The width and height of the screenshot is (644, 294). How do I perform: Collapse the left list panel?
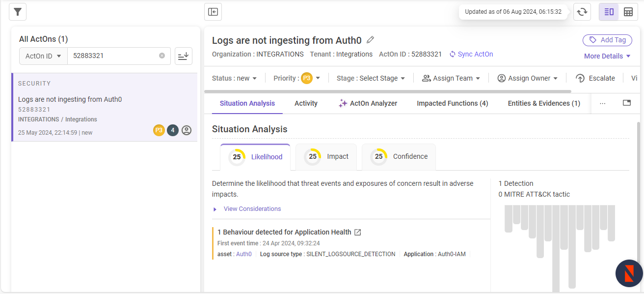pos(213,12)
